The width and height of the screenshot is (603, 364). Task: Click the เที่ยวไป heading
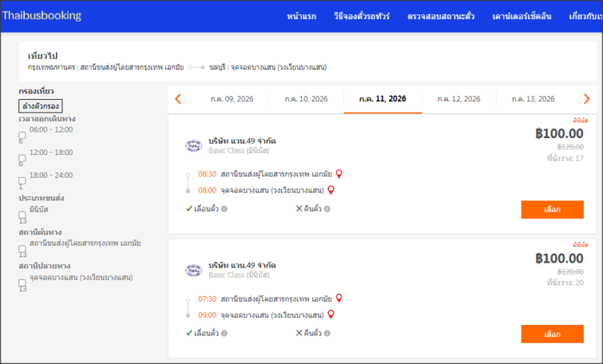(43, 56)
